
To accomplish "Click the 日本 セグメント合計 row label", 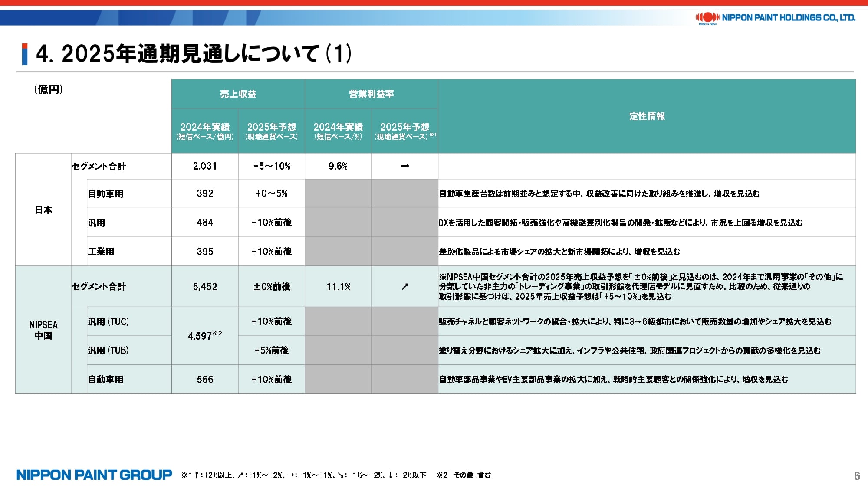I will (99, 167).
